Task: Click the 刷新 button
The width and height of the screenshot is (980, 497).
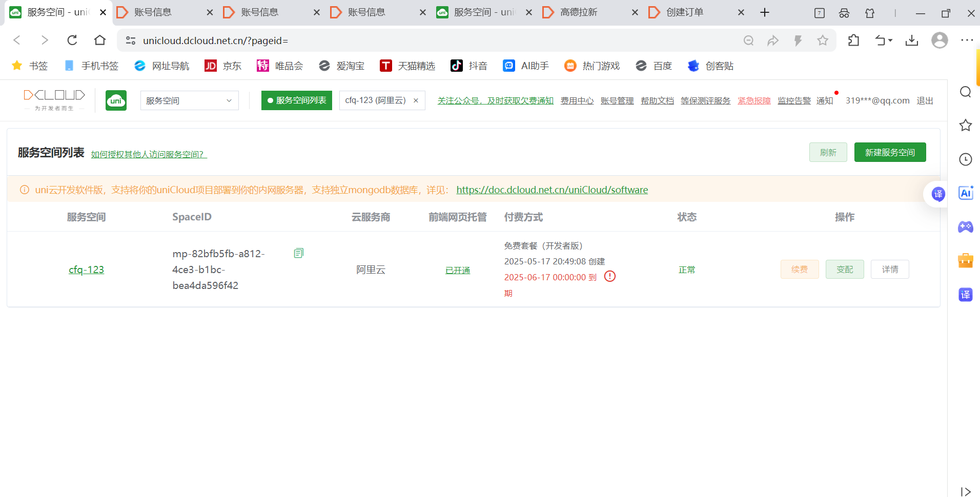Action: point(828,152)
